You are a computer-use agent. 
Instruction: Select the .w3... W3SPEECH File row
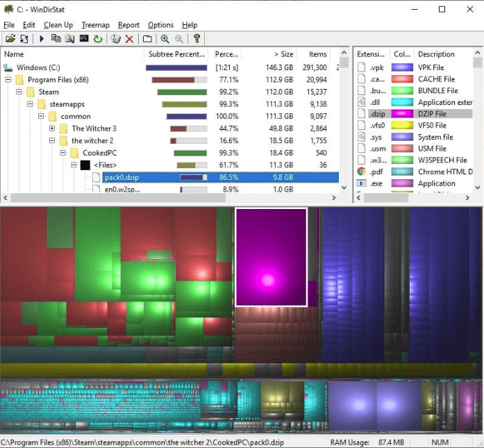[415, 160]
